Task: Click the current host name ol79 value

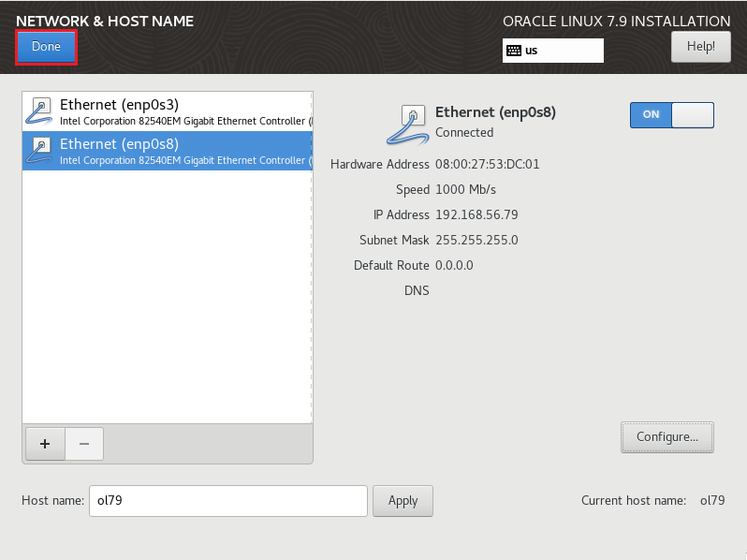Action: coord(712,500)
